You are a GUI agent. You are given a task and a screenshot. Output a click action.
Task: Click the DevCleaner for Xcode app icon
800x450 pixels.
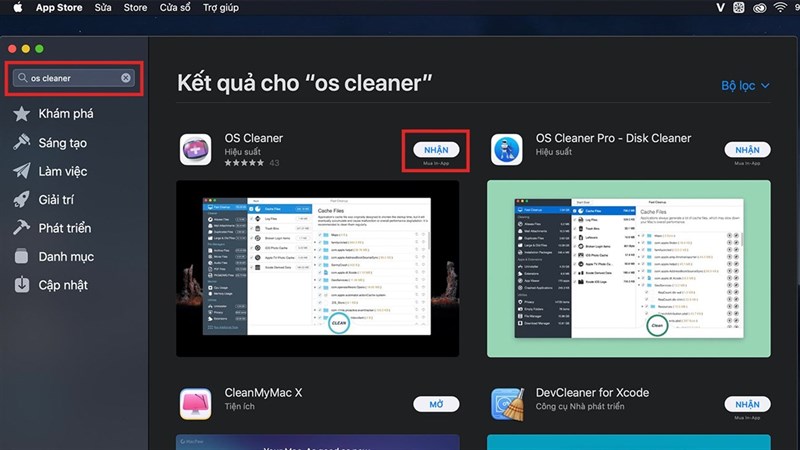pyautogui.click(x=507, y=404)
